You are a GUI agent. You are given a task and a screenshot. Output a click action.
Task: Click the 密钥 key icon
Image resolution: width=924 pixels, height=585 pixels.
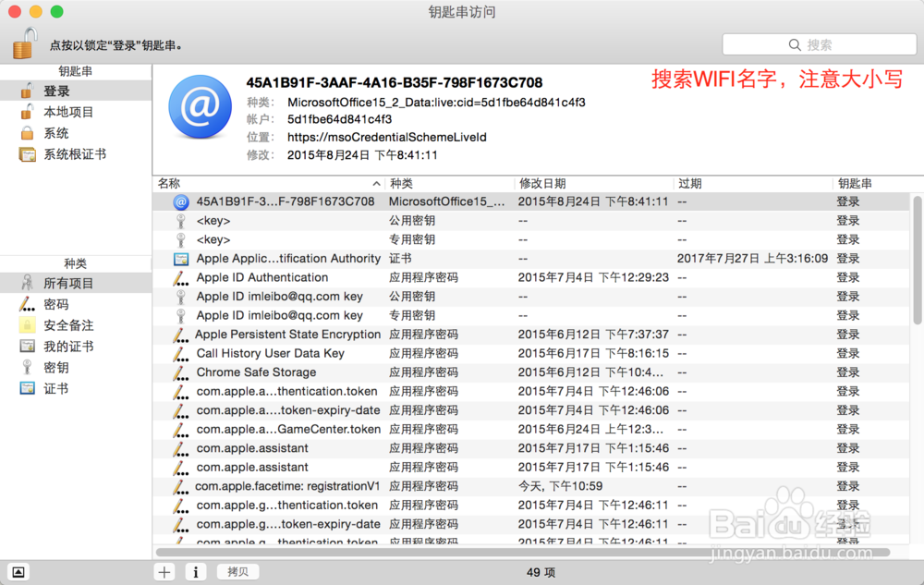27,368
